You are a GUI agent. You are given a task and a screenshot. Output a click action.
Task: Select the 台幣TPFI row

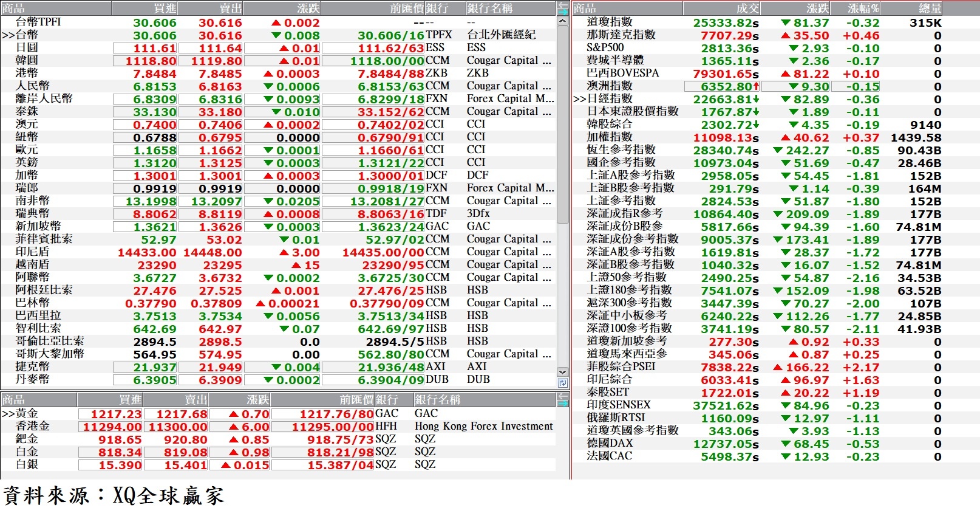pyautogui.click(x=278, y=22)
